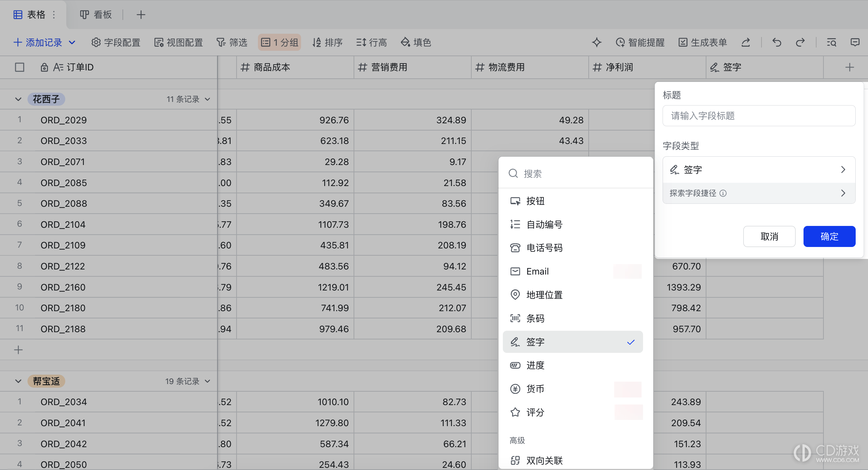Expand the 添加记录 dropdown arrow
The width and height of the screenshot is (868, 470).
[x=72, y=42]
